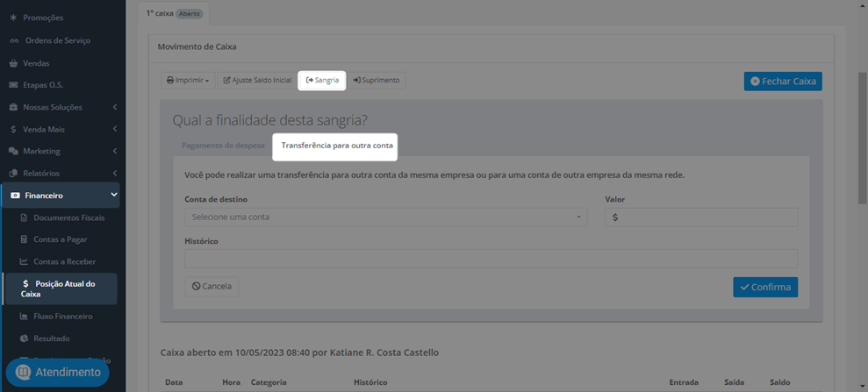Image resolution: width=868 pixels, height=392 pixels.
Task: Open the Atendimento chat button
Action: tap(58, 372)
